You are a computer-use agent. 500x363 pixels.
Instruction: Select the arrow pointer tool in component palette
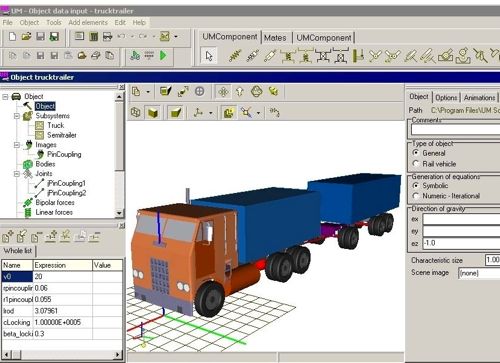tap(209, 56)
